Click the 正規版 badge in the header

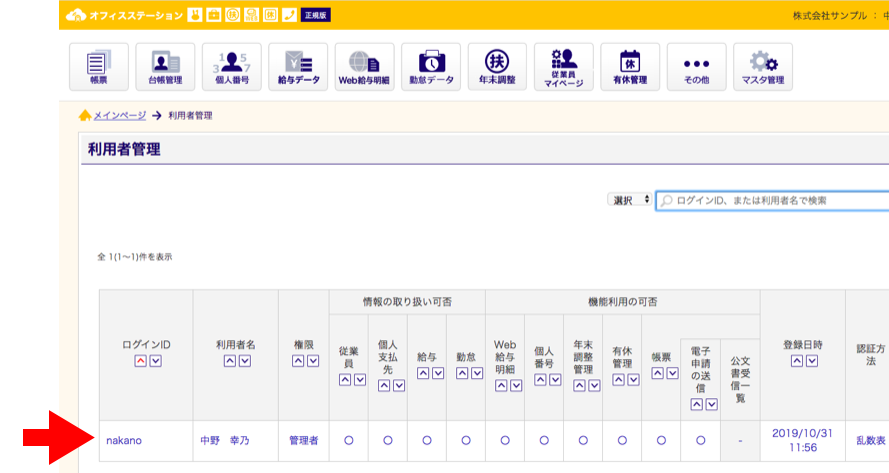(315, 15)
